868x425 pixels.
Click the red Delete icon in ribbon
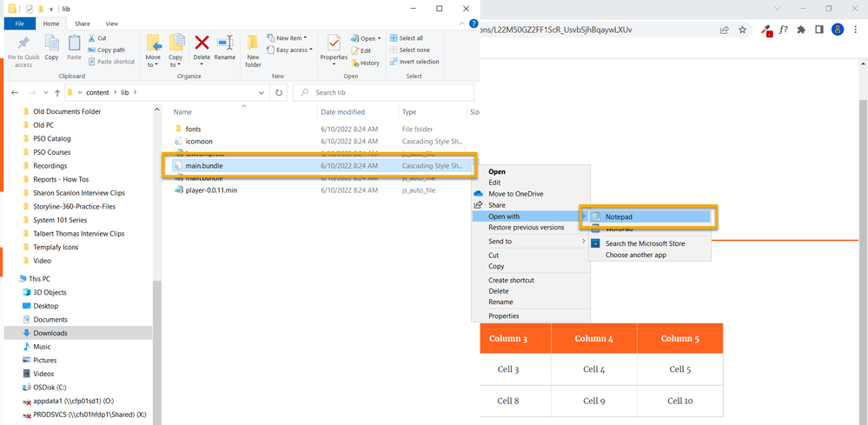[x=202, y=44]
